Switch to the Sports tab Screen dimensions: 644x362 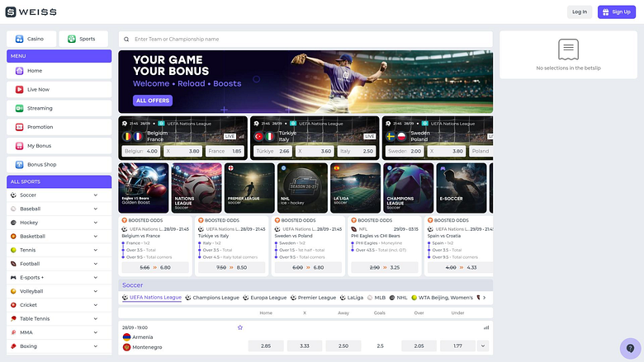click(83, 39)
